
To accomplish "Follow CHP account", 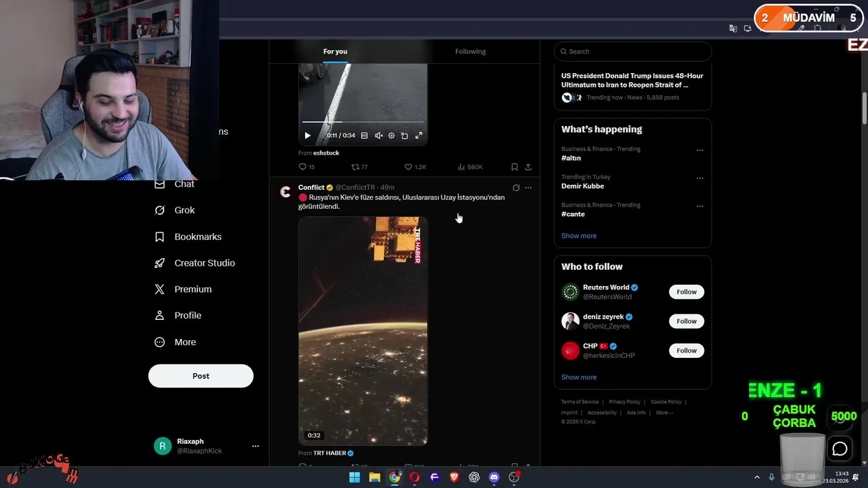I will (x=686, y=350).
